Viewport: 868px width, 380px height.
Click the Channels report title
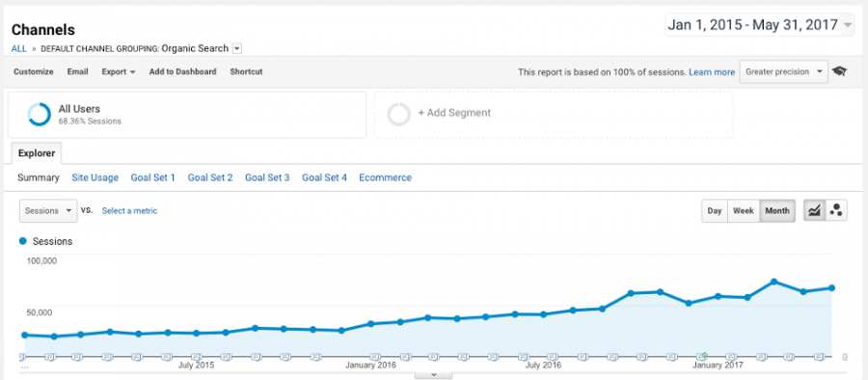tap(43, 29)
